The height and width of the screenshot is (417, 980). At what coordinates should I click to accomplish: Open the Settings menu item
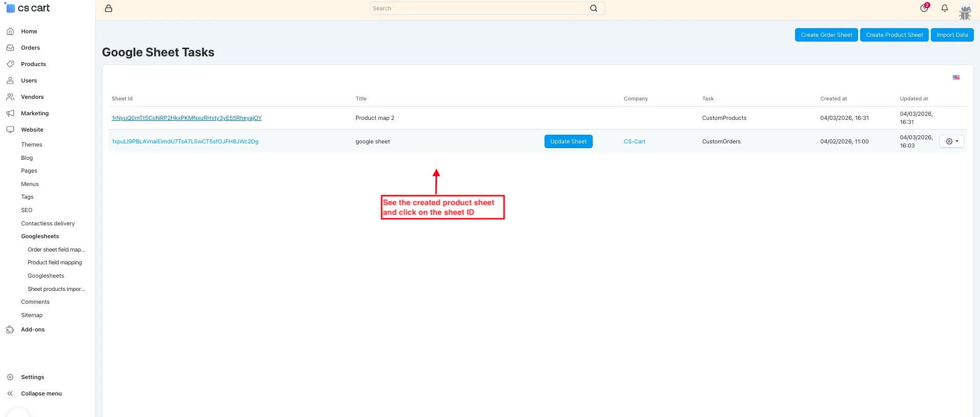pos(33,377)
